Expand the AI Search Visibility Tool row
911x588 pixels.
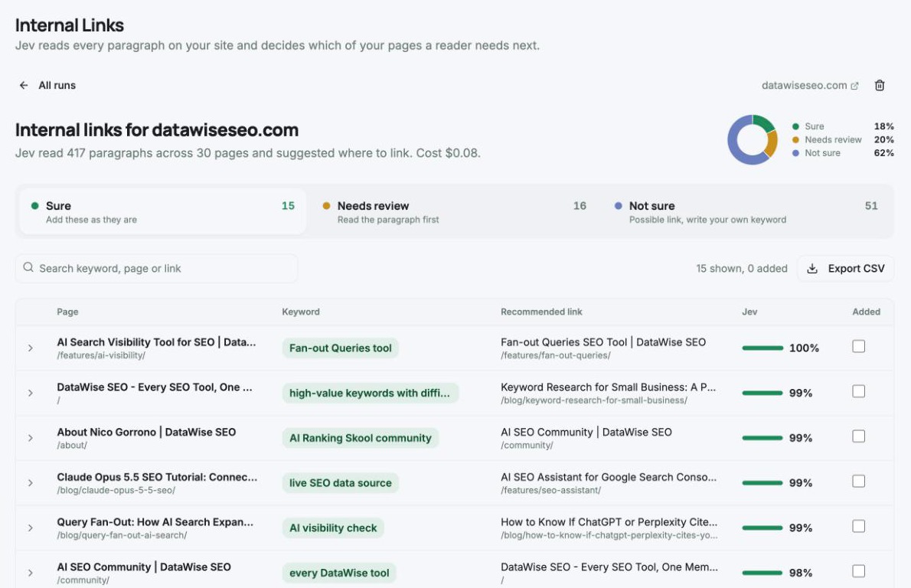tap(30, 348)
